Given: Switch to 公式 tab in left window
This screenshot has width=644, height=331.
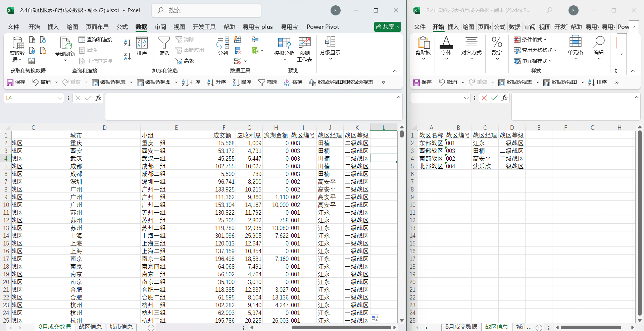Looking at the screenshot, I should pos(122,27).
